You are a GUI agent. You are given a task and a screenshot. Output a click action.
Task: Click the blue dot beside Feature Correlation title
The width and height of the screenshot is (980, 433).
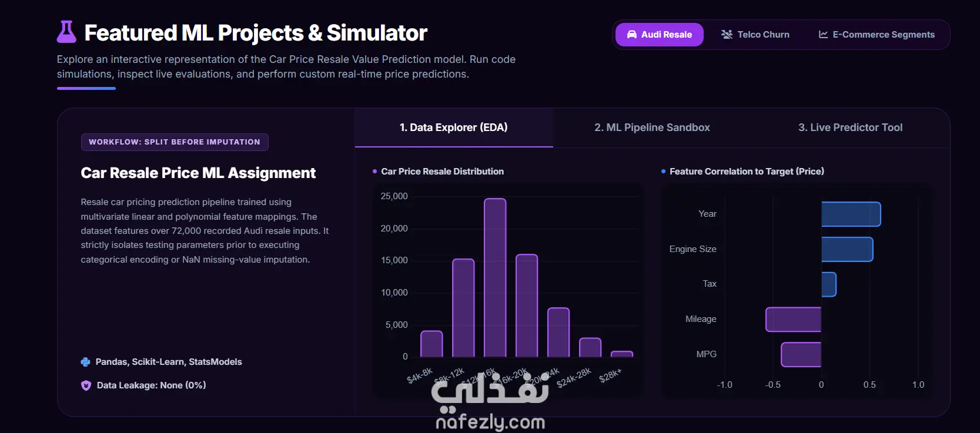coord(663,172)
